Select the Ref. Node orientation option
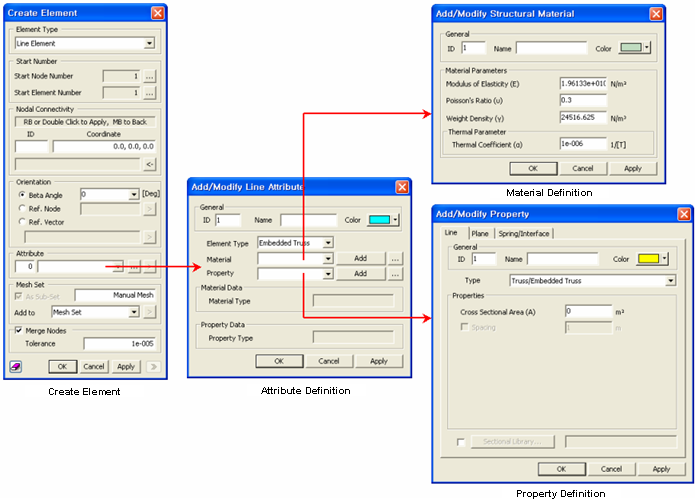Screen dimensions: 700x503 click(23, 208)
